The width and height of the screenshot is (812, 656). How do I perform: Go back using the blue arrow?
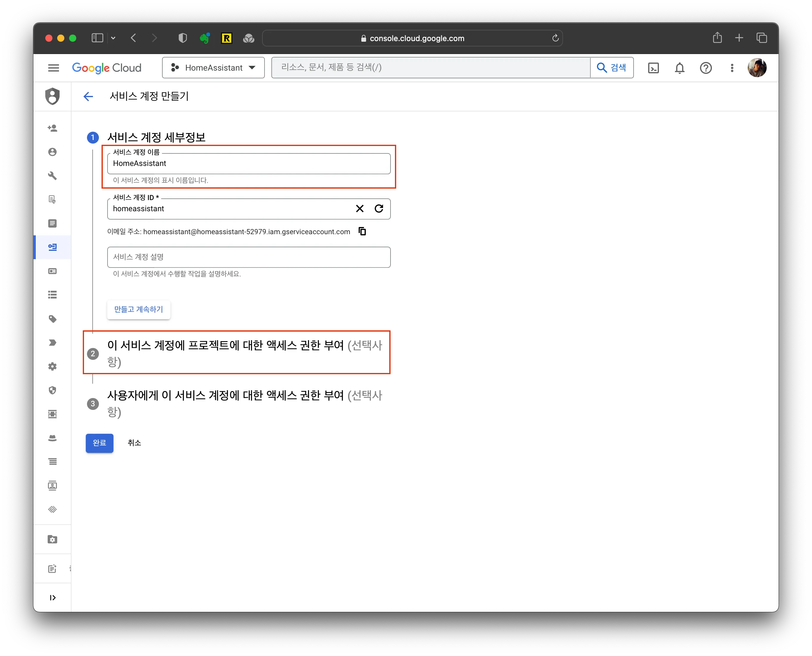pos(88,96)
